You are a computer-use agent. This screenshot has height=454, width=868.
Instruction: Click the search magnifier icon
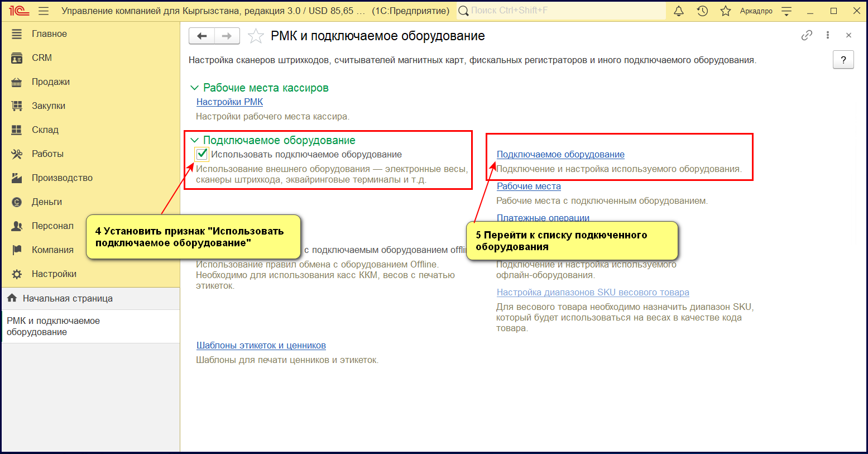coord(463,11)
